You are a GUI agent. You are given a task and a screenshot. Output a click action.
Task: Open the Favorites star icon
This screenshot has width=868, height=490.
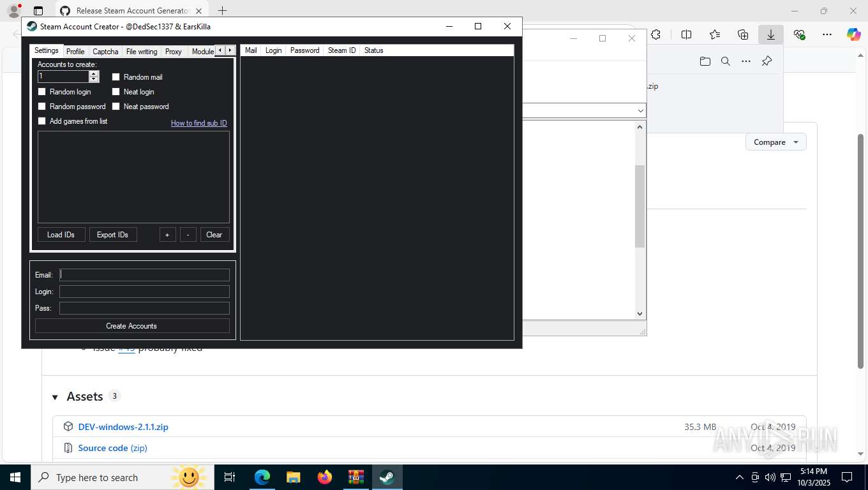click(715, 34)
